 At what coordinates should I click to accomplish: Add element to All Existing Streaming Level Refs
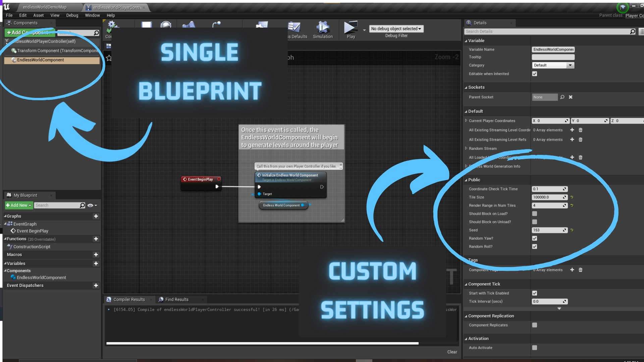572,140
